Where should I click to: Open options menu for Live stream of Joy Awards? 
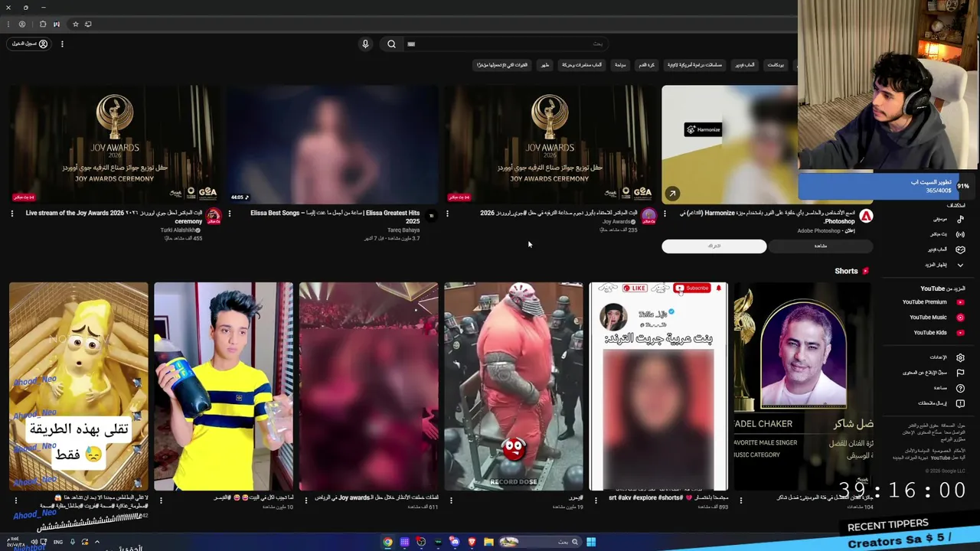coord(12,214)
